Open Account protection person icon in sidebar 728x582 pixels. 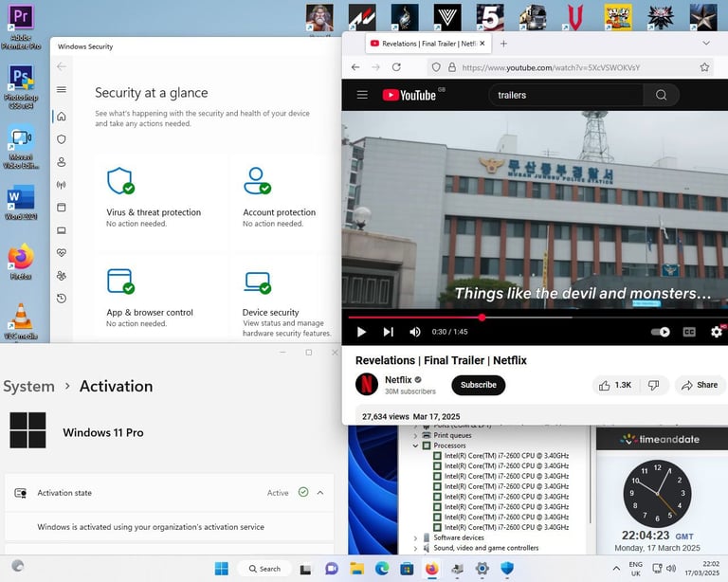[62, 162]
